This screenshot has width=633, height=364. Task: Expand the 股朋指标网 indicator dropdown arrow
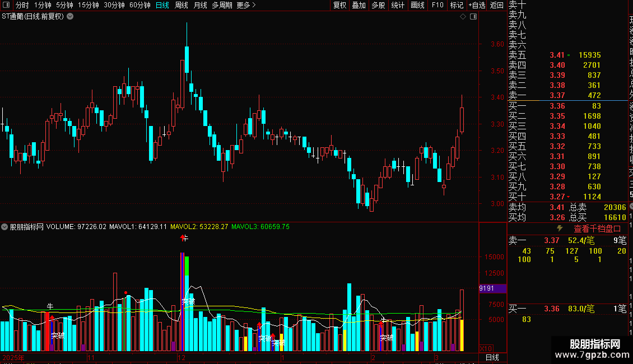coord(4,227)
